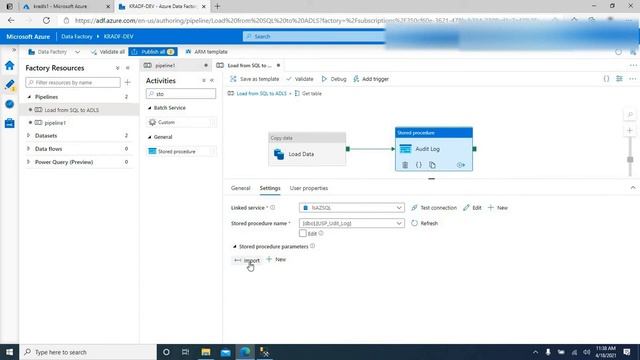Expand all Factory Resources with the down chevrons
This screenshot has width=640, height=360.
pos(118,68)
